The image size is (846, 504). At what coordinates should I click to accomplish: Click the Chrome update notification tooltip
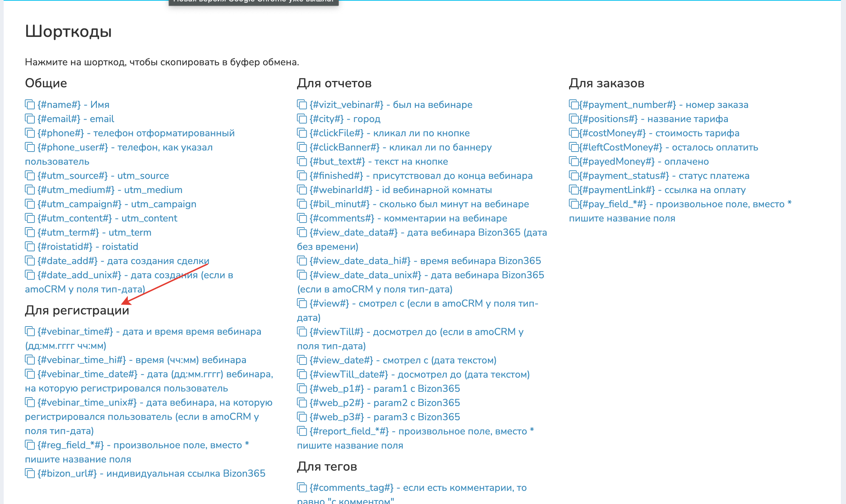tap(253, 2)
